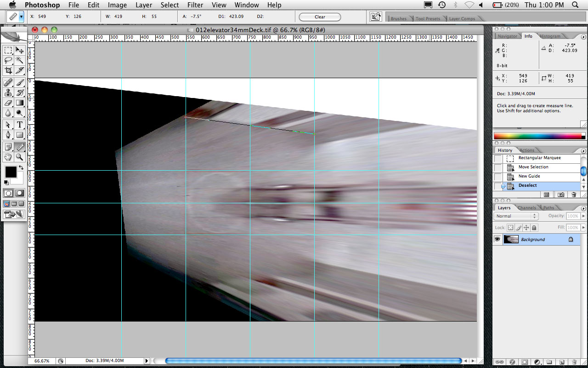This screenshot has width=588, height=368.
Task: Select the Magic Wand tool
Action: point(20,60)
